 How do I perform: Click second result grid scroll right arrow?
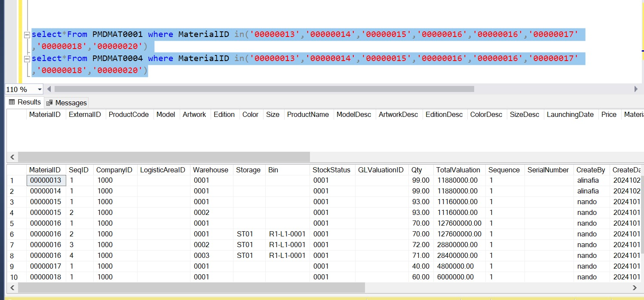pos(635,288)
